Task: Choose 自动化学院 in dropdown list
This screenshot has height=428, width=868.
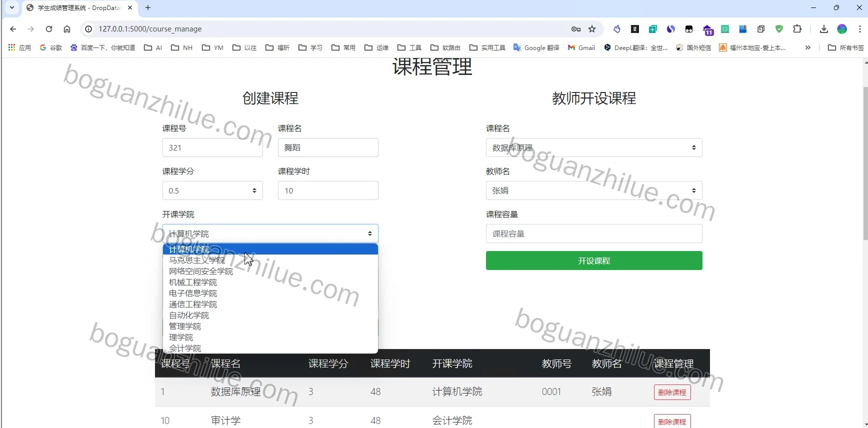Action: 270,315
